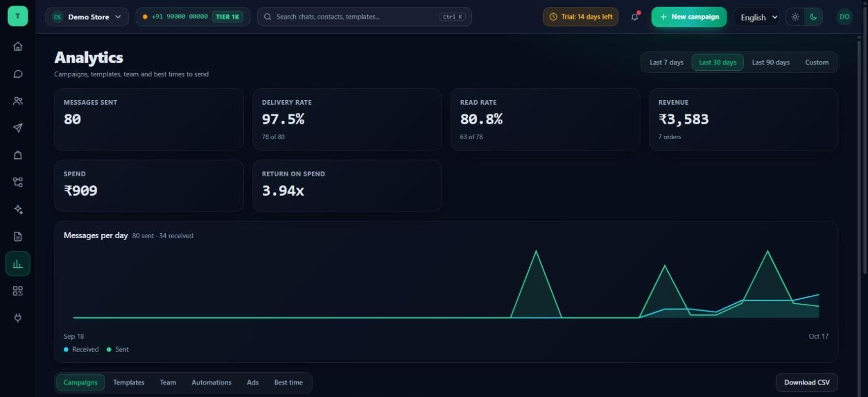Toggle the Received series legend
868x397 pixels.
[x=81, y=349]
